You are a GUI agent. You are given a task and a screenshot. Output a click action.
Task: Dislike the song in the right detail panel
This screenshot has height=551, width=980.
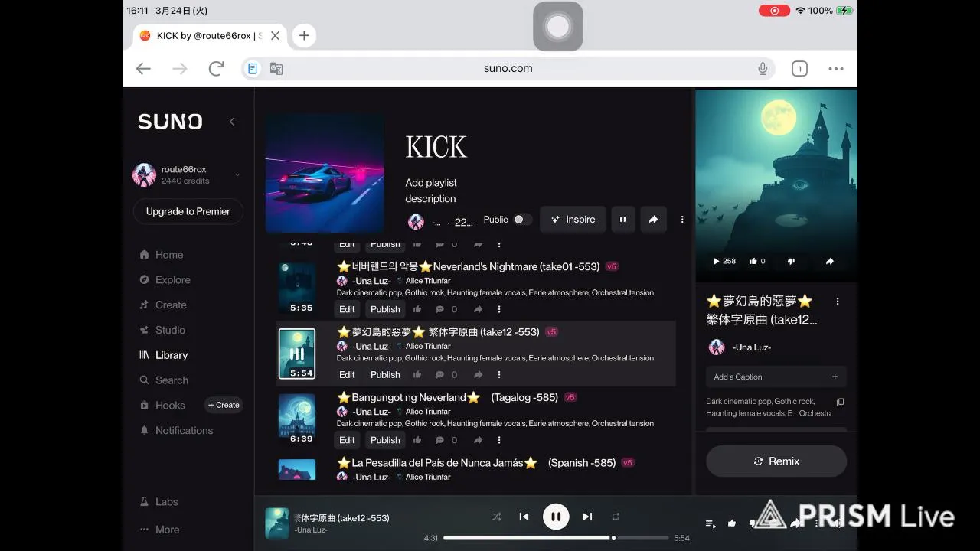(x=791, y=261)
